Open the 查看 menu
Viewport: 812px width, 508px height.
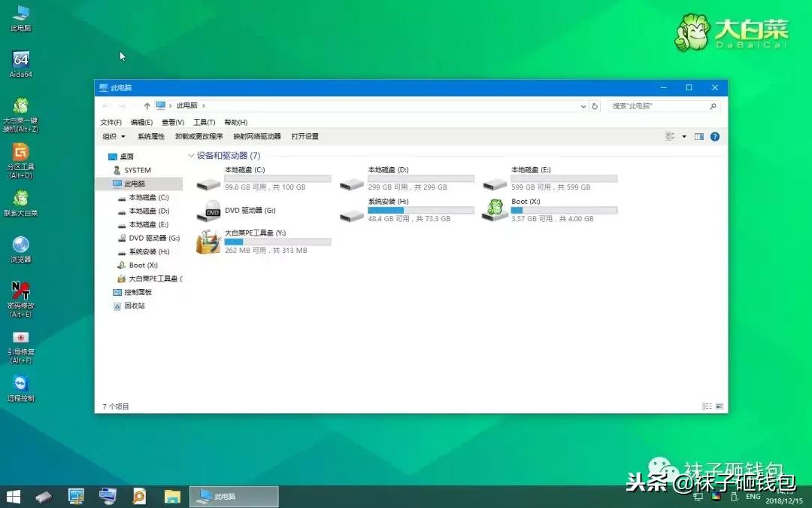click(x=172, y=121)
